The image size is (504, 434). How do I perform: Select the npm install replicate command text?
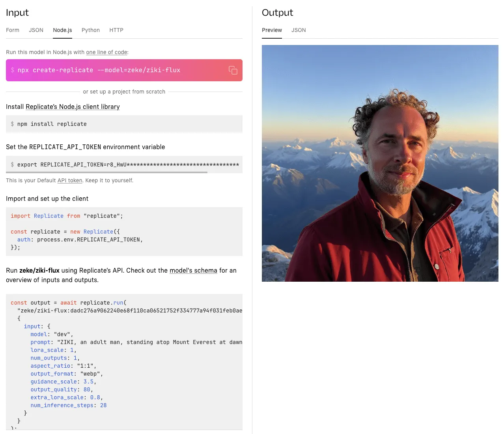click(x=52, y=124)
